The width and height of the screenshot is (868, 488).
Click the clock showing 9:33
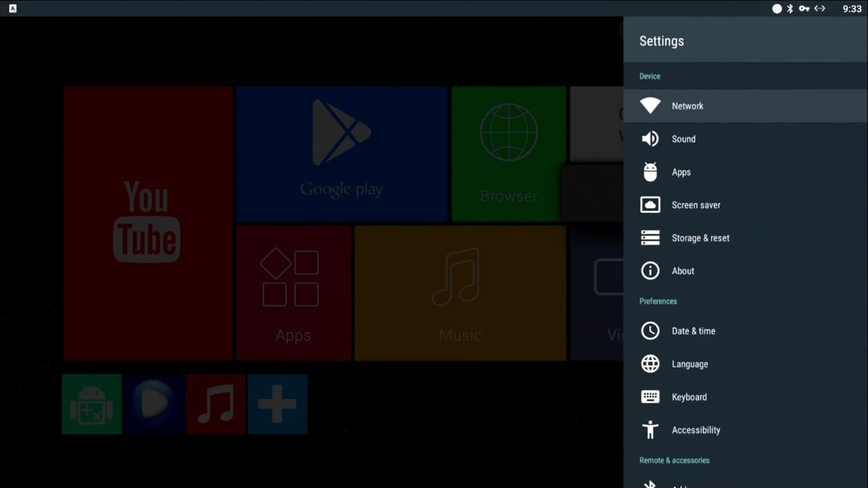(x=852, y=9)
